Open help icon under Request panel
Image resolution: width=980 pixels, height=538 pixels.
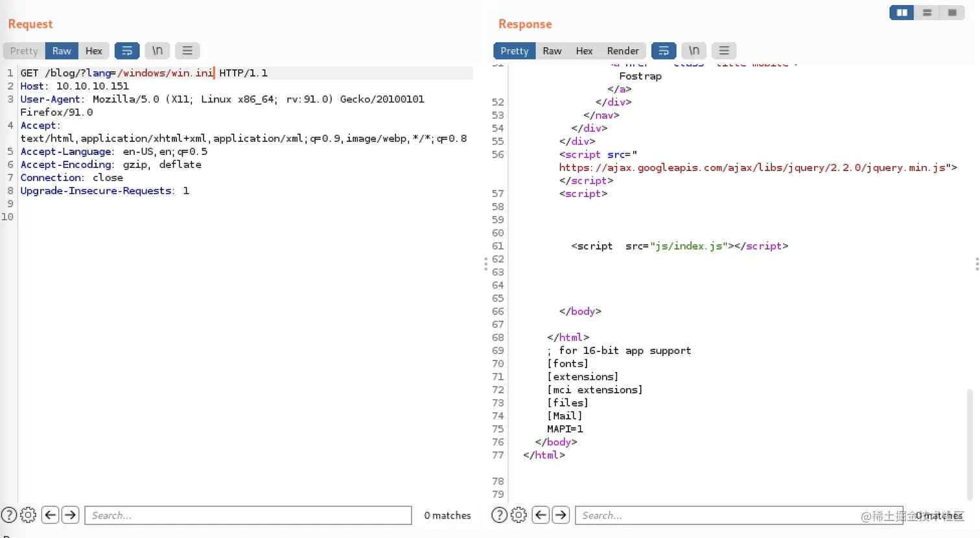[x=8, y=515]
